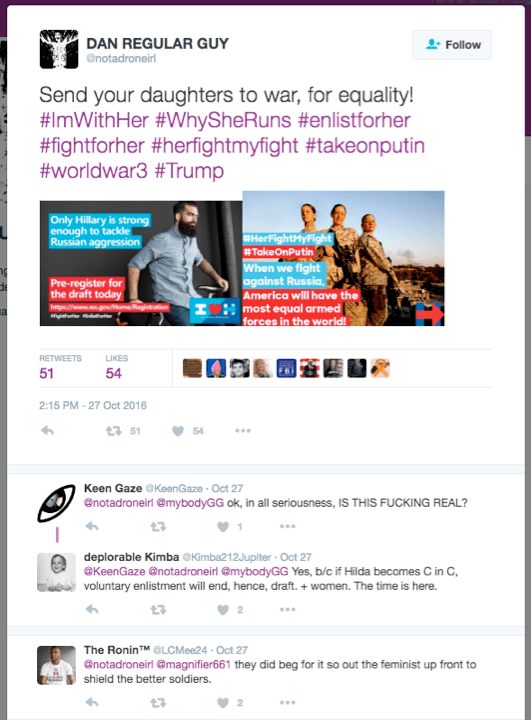This screenshot has width=531, height=720.
Task: Like the main tweet showing 54 hearts
Action: click(x=178, y=431)
